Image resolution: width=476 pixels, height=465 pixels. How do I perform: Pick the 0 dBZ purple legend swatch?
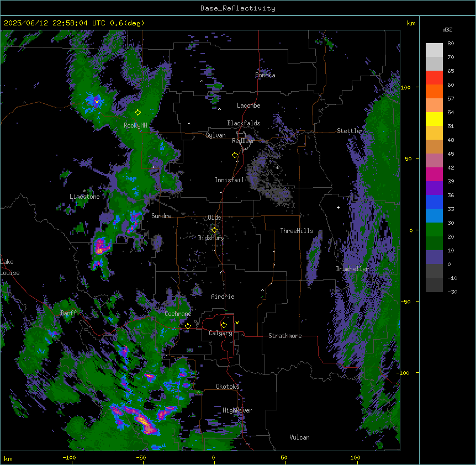[434, 257]
